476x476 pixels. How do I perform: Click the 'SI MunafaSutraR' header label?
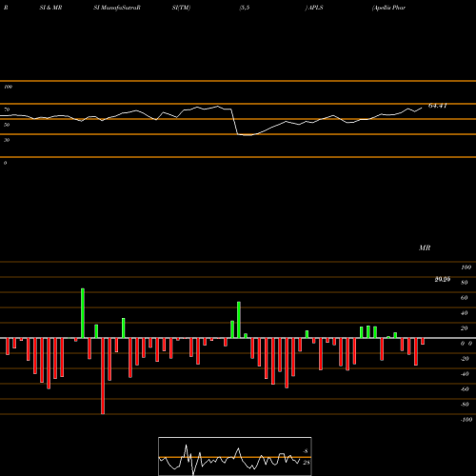117,8
